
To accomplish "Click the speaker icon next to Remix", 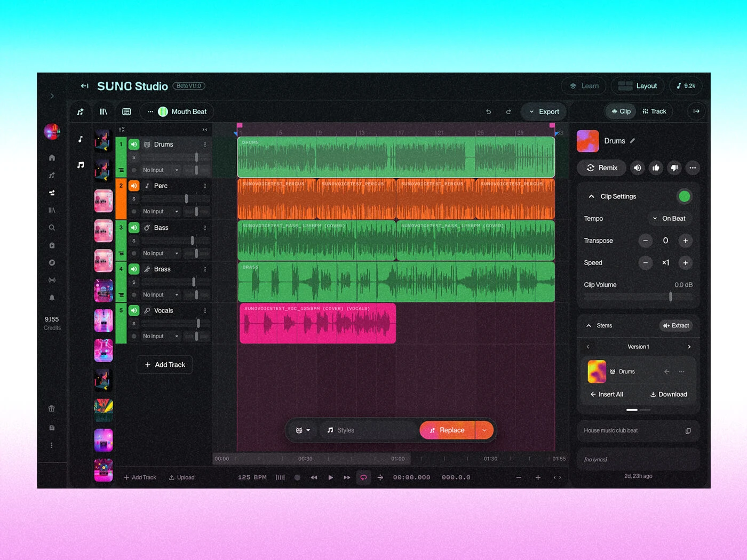I will click(x=638, y=168).
